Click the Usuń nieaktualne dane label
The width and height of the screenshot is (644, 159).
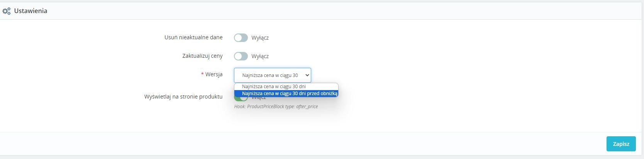point(193,37)
